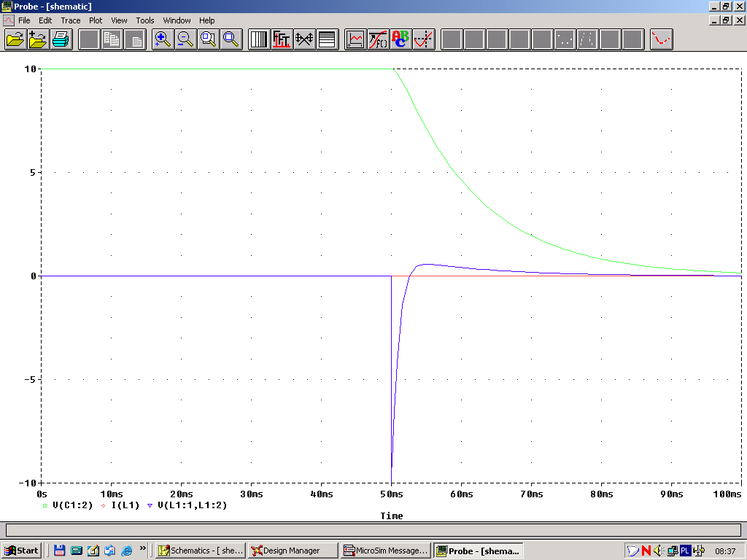This screenshot has height=560, width=747.
Task: Click the Zoom In magnifier
Action: (163, 39)
